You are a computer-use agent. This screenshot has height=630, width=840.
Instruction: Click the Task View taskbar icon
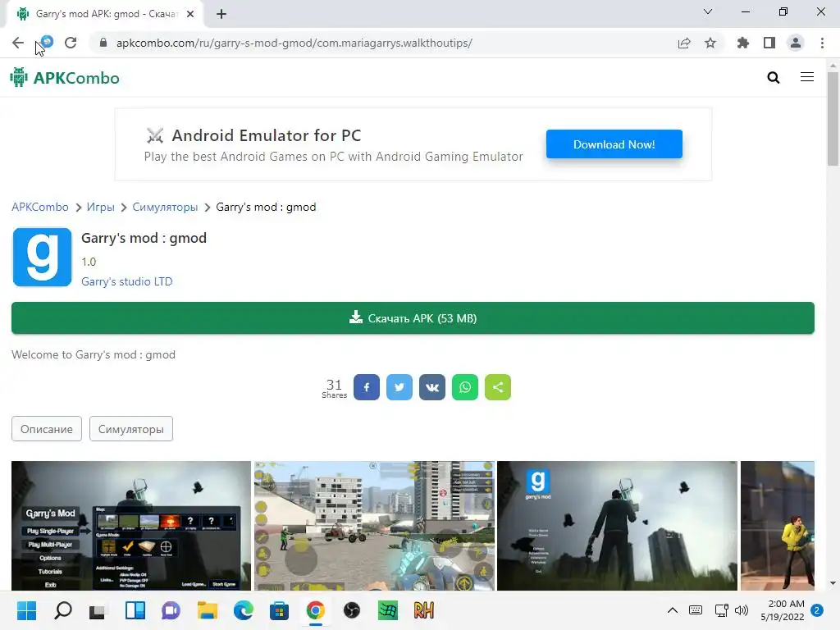tap(97, 610)
